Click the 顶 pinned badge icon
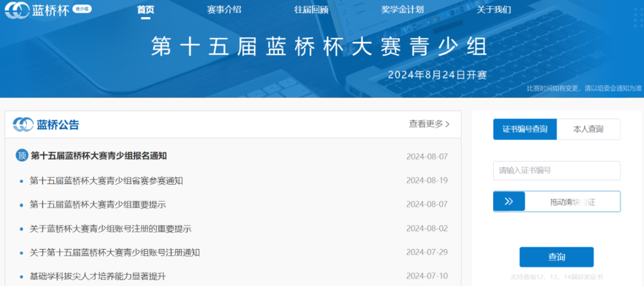 (x=22, y=156)
